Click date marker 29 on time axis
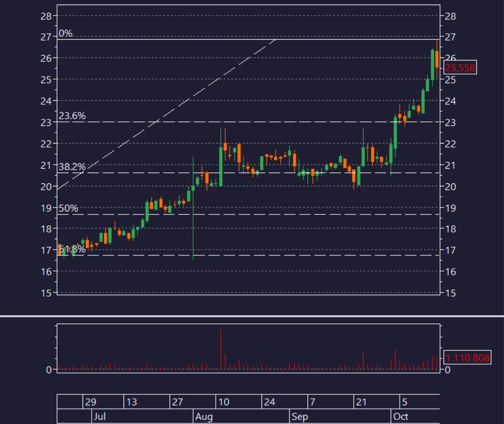Screen dimensions: 504x424 click(x=91, y=402)
